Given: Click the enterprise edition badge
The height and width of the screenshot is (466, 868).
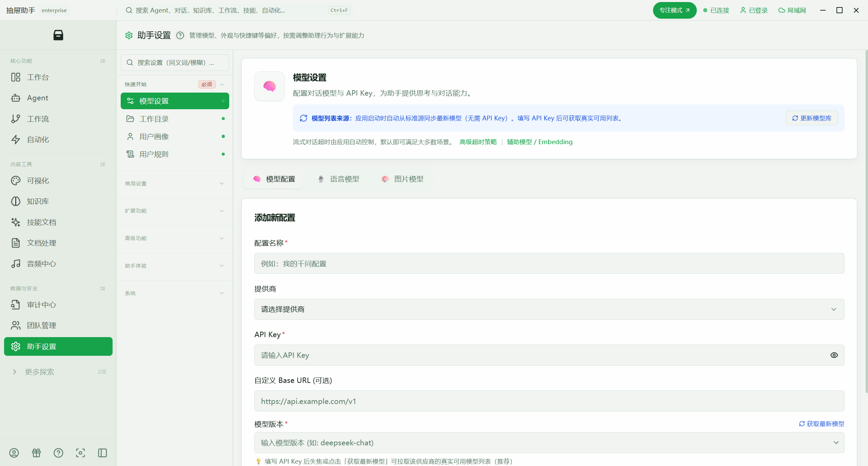Looking at the screenshot, I should [x=54, y=11].
